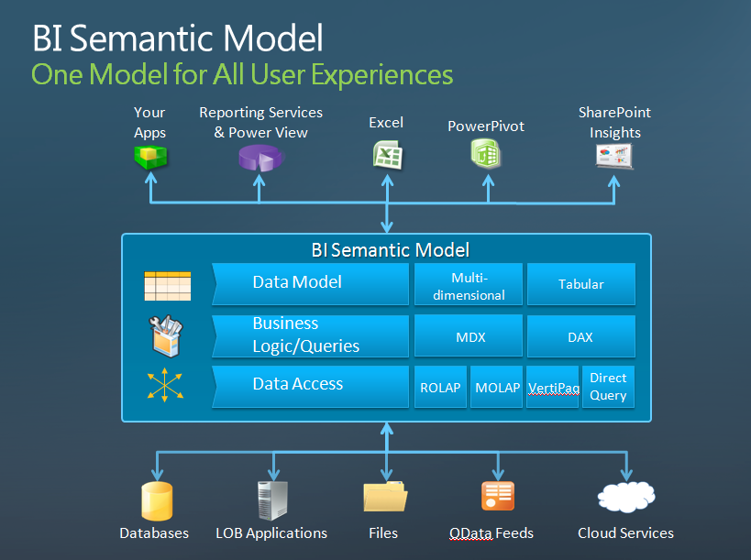Select the Business Logic/Queries banner
This screenshot has width=751, height=560.
pos(310,335)
